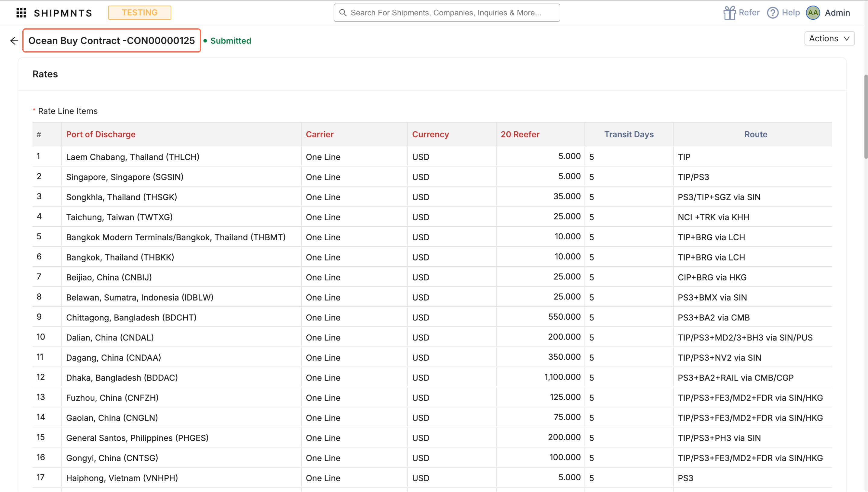Click transit days in Haiphong row
This screenshot has height=492, width=868.
click(629, 478)
